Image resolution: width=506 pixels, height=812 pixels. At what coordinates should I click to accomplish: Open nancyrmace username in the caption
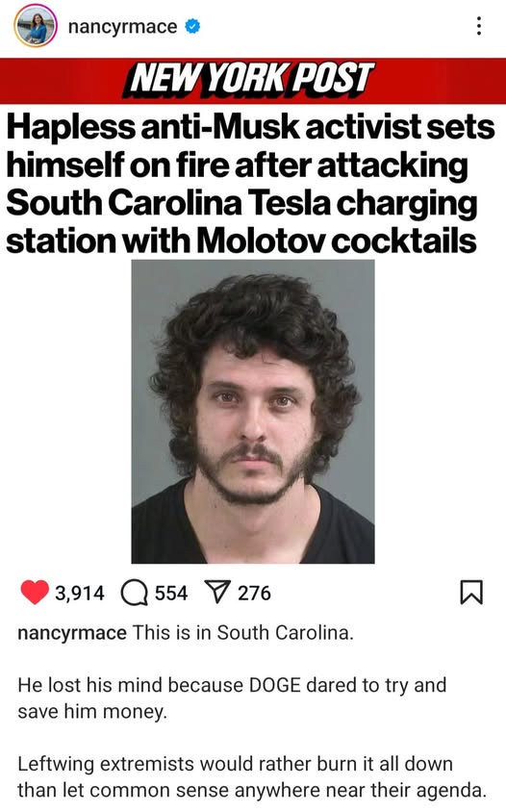pos(72,633)
